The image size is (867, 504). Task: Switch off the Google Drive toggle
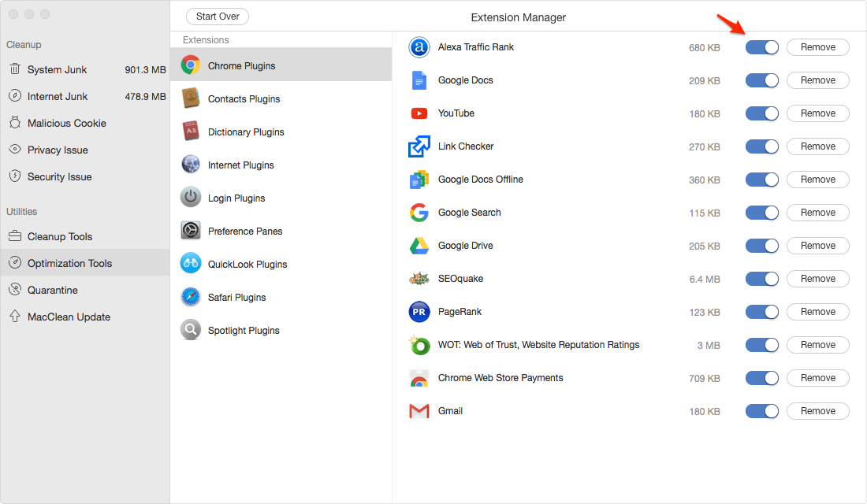(762, 246)
